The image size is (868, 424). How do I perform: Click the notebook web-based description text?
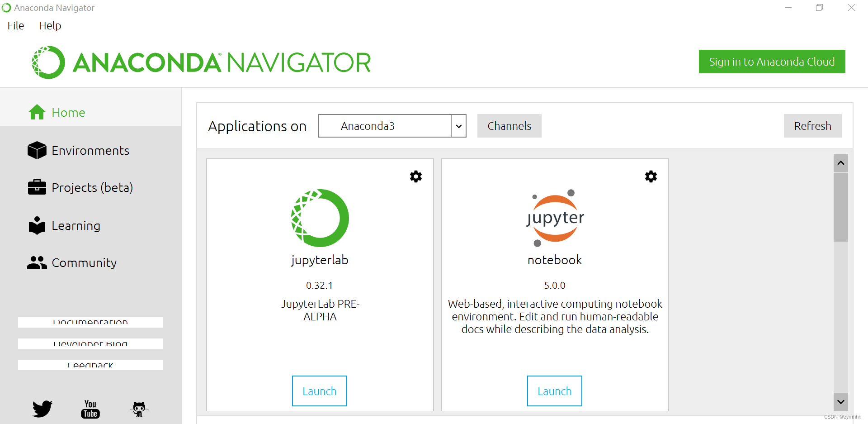pos(555,317)
